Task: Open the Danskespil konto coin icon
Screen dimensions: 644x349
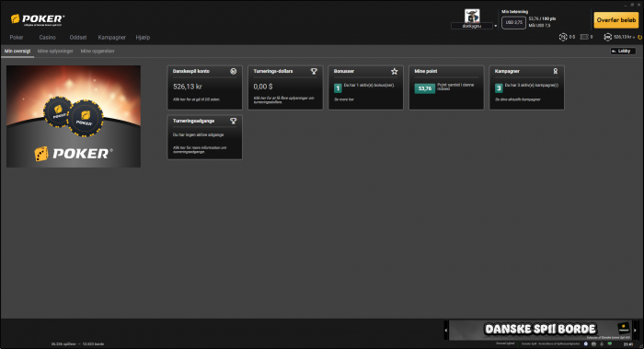Action: (x=234, y=71)
